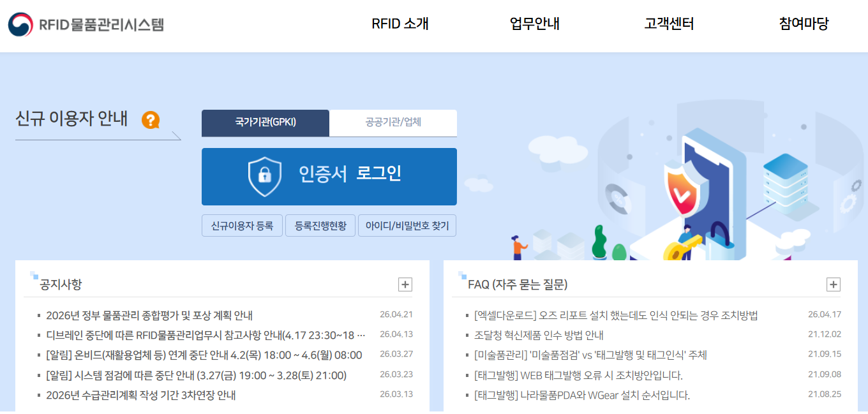The image size is (868, 414).
Task: Select the 국가기관(GPKI) tab
Action: (266, 123)
